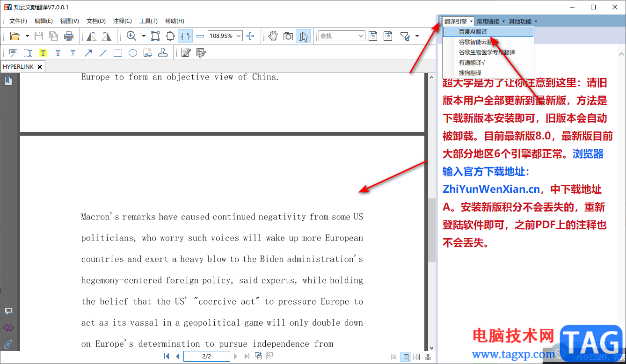Open file with the folder icon
This screenshot has height=364, width=626.
(15, 36)
